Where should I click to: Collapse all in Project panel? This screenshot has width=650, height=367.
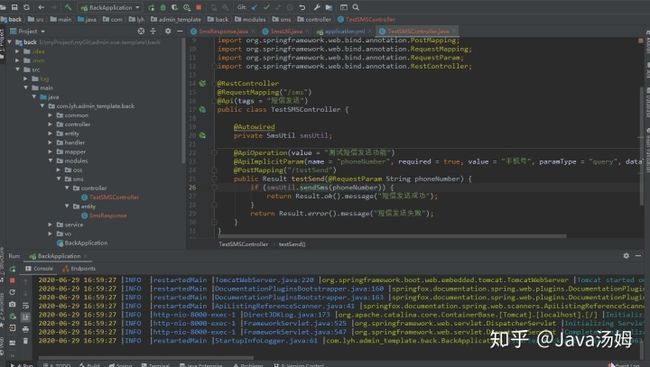(x=153, y=31)
